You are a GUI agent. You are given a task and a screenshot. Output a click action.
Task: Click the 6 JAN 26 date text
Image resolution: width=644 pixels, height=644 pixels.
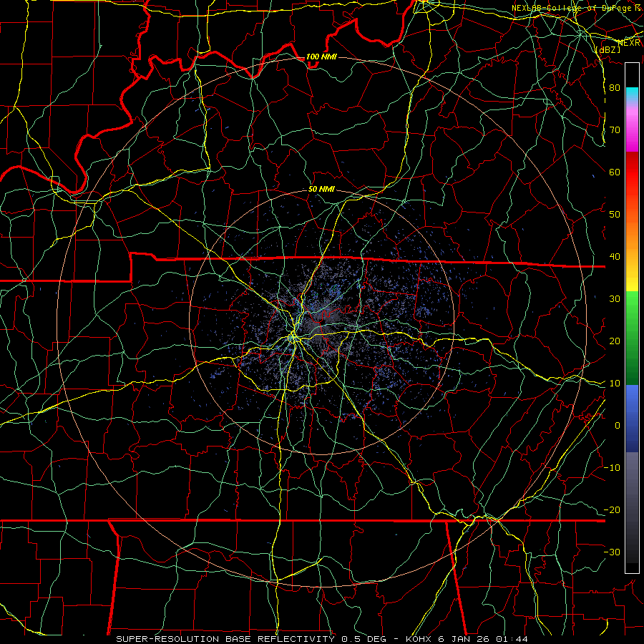(x=463, y=639)
